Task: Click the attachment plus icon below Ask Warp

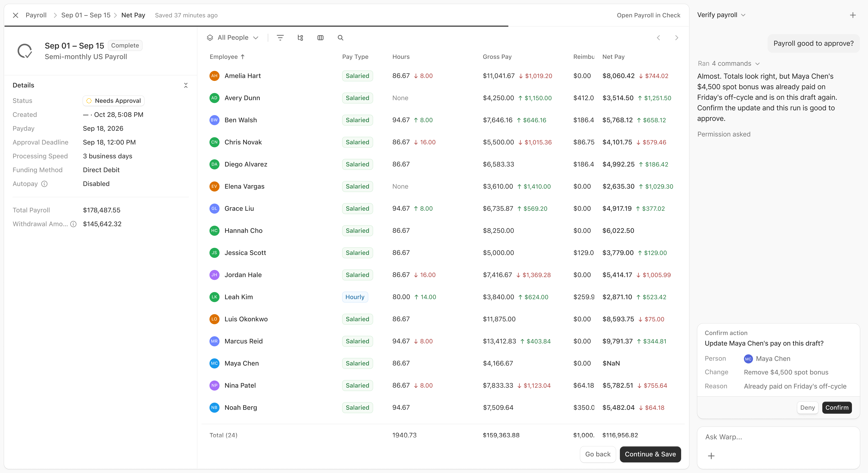Action: pos(711,456)
